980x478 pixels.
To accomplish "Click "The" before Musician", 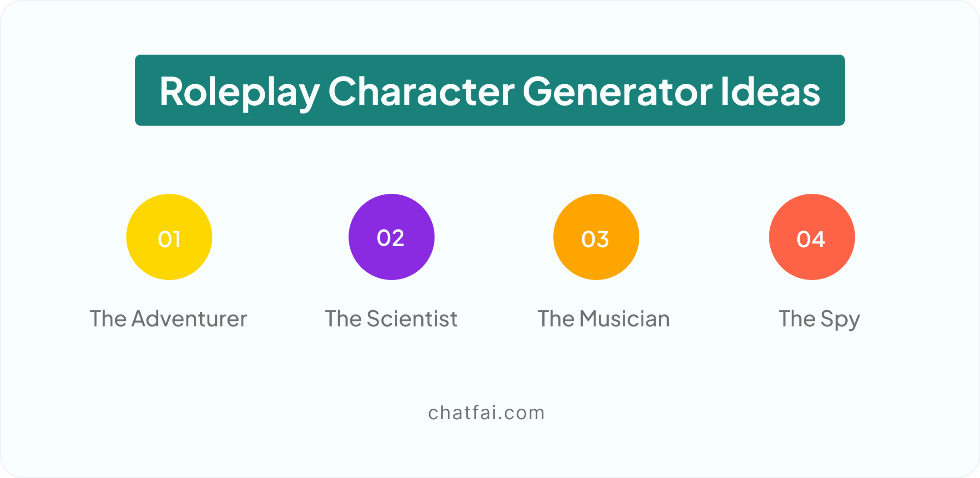I will (x=556, y=319).
